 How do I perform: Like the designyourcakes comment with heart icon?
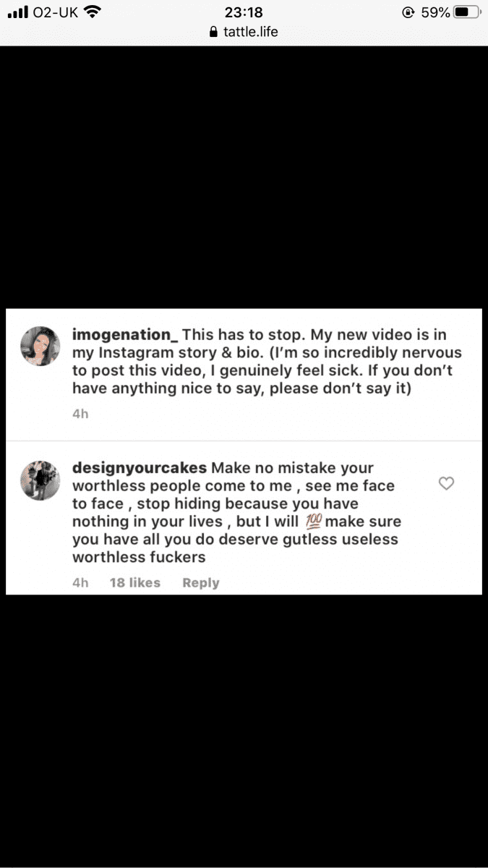click(447, 484)
